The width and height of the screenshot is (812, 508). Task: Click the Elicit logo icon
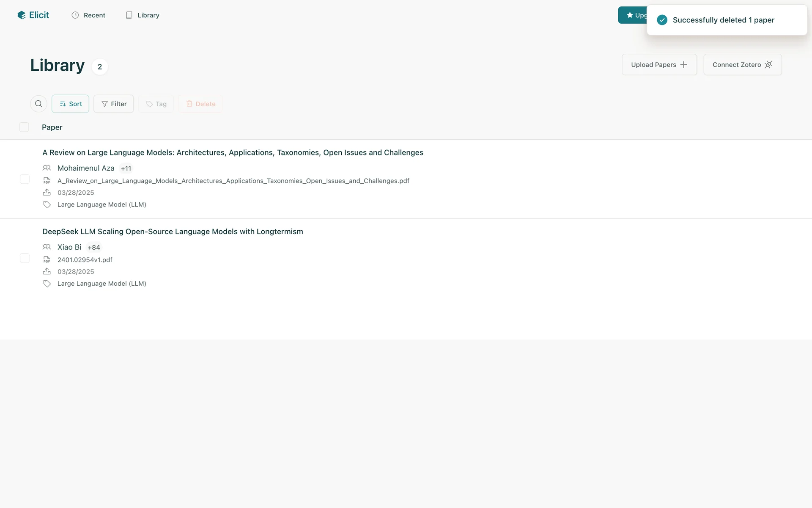22,15
